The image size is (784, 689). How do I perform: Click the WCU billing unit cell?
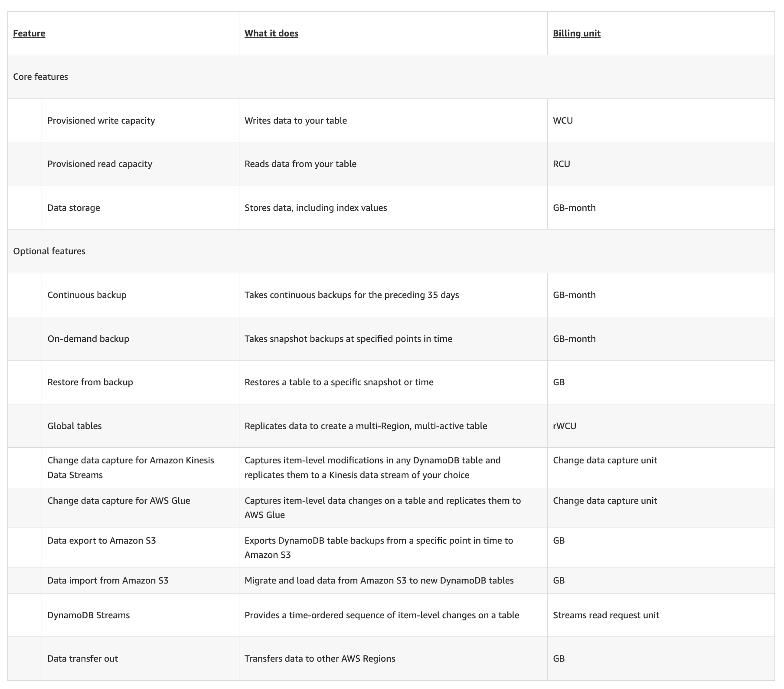[563, 121]
